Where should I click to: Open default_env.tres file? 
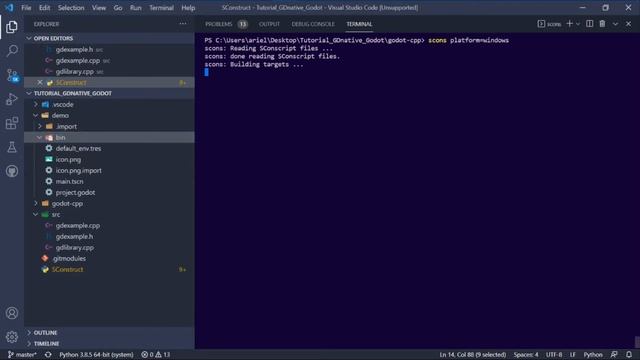109,149
